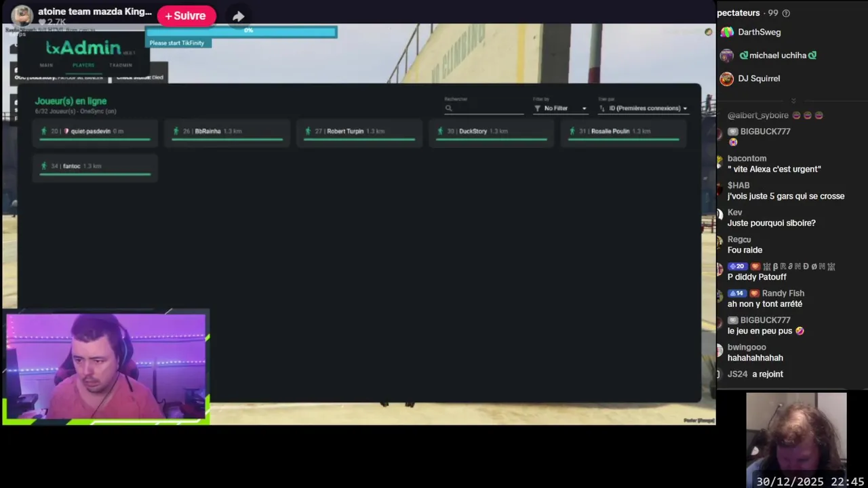Open the txAdmin MAIN tab
868x488 pixels.
click(46, 65)
